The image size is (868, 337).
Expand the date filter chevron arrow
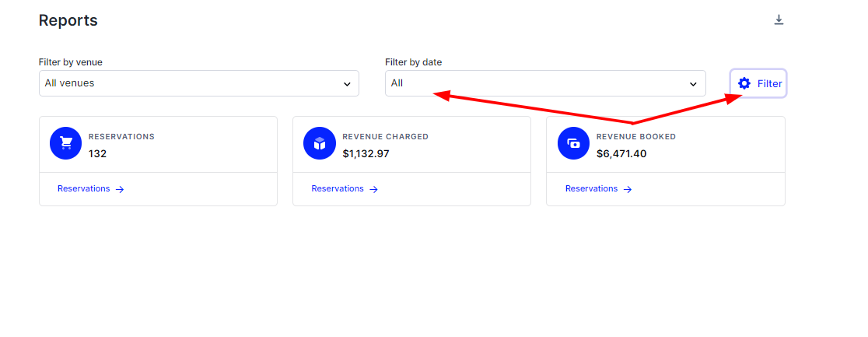(x=693, y=84)
